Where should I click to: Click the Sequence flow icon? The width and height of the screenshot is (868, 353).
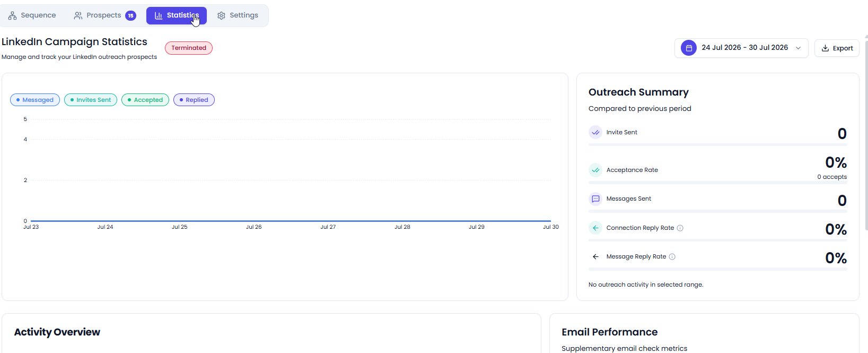pos(12,15)
